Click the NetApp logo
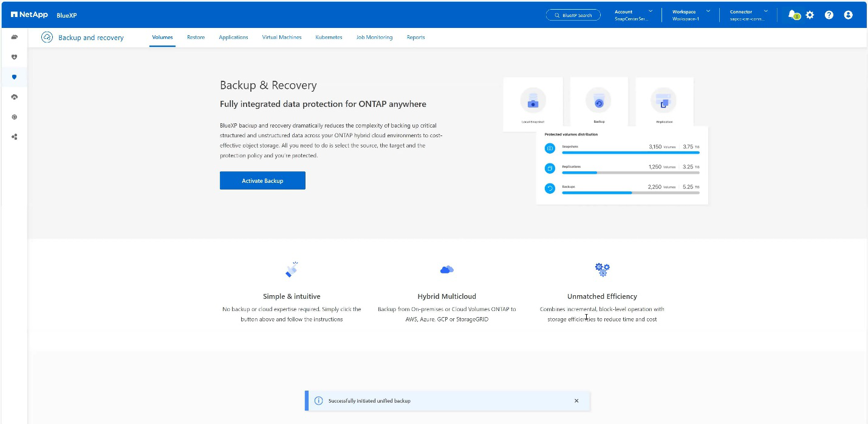Image resolution: width=868 pixels, height=424 pixels. (29, 15)
